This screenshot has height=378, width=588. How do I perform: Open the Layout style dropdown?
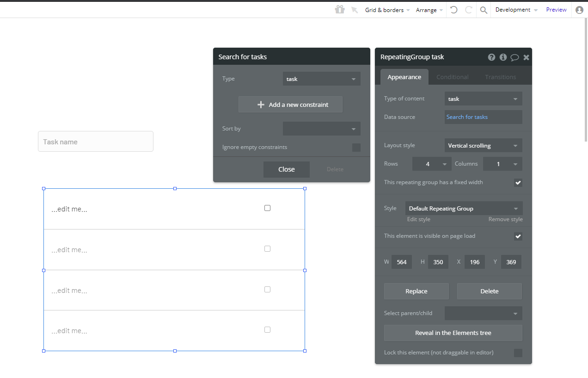click(x=483, y=145)
